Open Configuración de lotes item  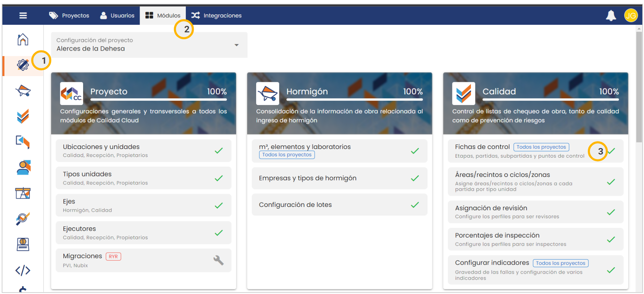point(340,204)
